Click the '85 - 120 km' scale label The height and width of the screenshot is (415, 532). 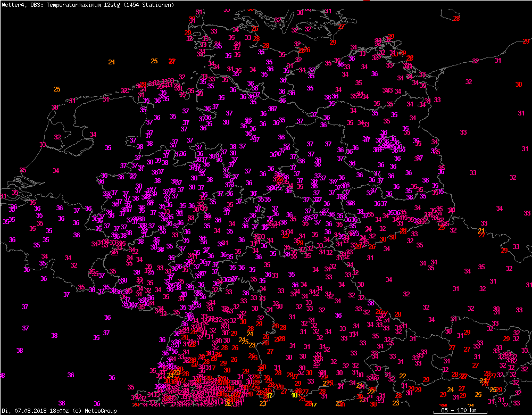(x=459, y=410)
